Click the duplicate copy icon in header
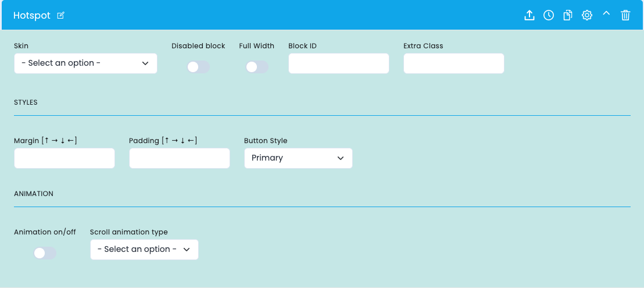 (x=568, y=16)
